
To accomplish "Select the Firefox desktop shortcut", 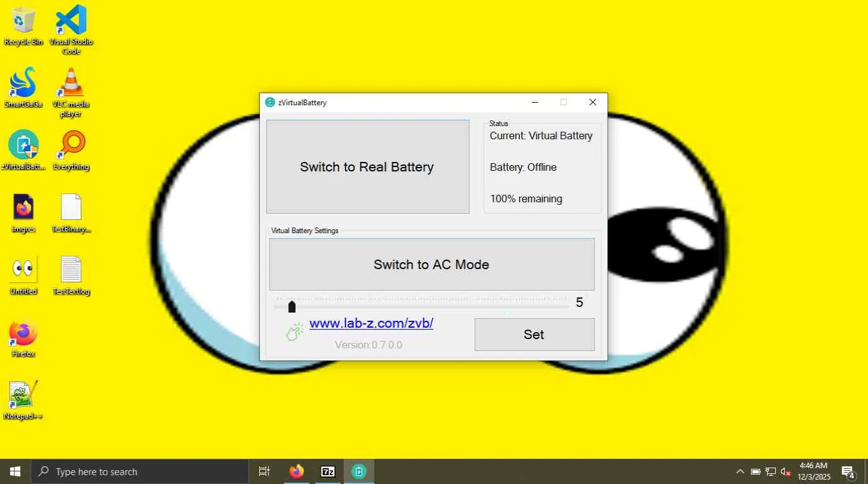I will coord(23,338).
